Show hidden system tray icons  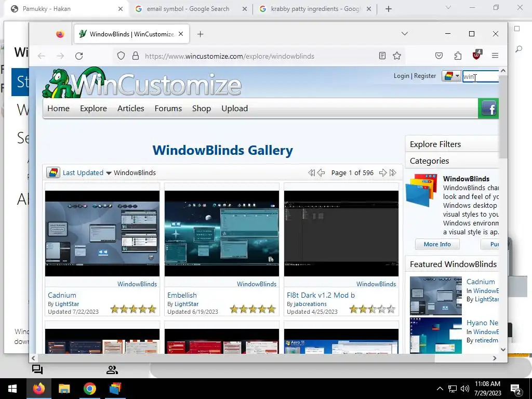[x=440, y=389]
